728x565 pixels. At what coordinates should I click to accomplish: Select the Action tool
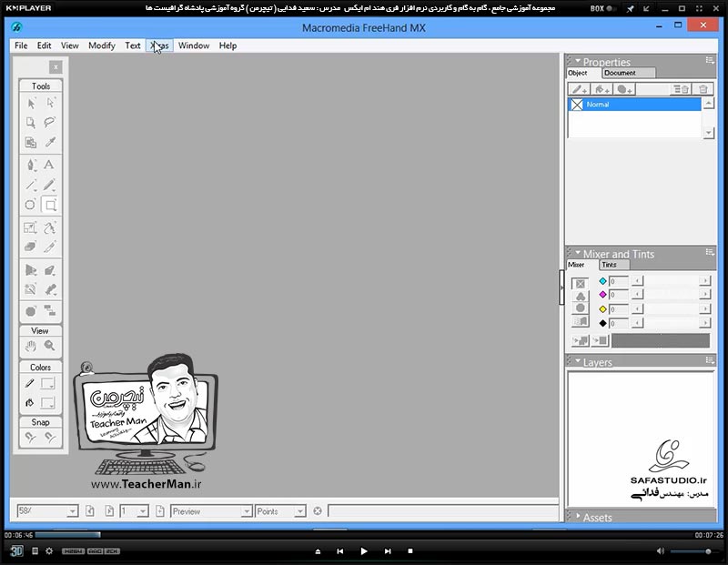(31, 311)
